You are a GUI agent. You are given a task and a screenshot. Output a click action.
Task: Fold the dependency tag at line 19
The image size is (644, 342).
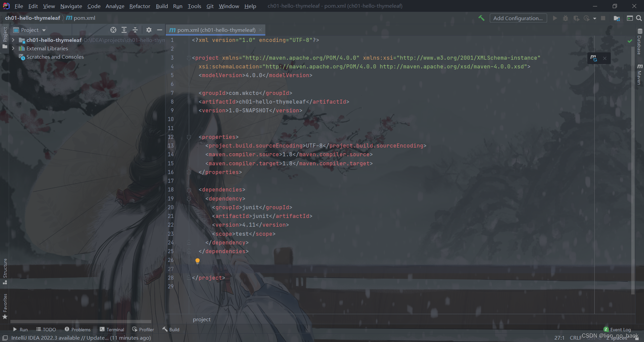point(189,199)
